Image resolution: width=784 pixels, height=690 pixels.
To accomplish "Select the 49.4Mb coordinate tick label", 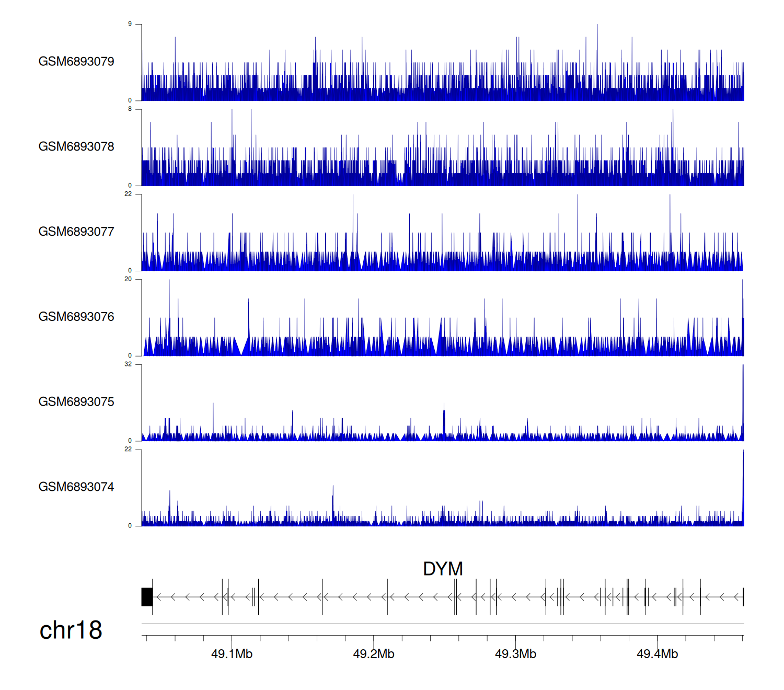I will coord(657,654).
